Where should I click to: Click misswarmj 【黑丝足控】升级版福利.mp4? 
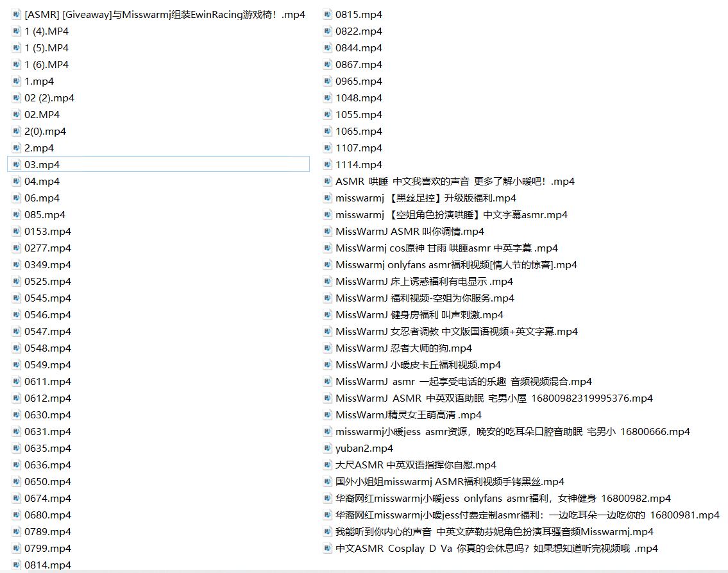426,198
